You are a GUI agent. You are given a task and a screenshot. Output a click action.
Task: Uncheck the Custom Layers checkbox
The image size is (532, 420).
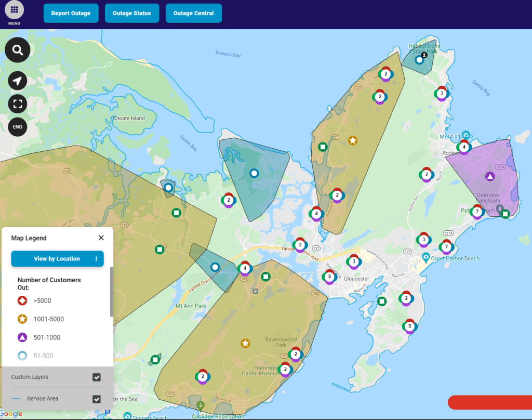point(97,377)
